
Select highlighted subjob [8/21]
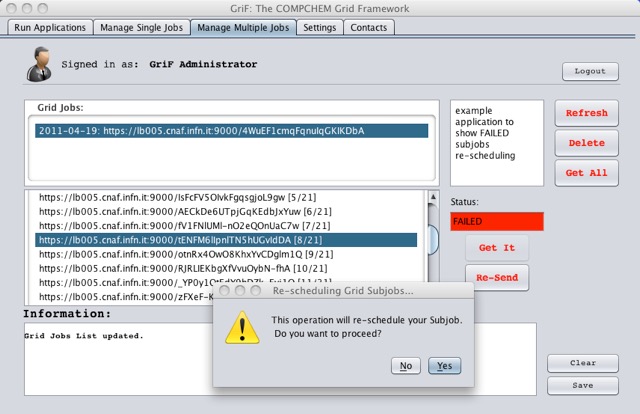pos(226,240)
